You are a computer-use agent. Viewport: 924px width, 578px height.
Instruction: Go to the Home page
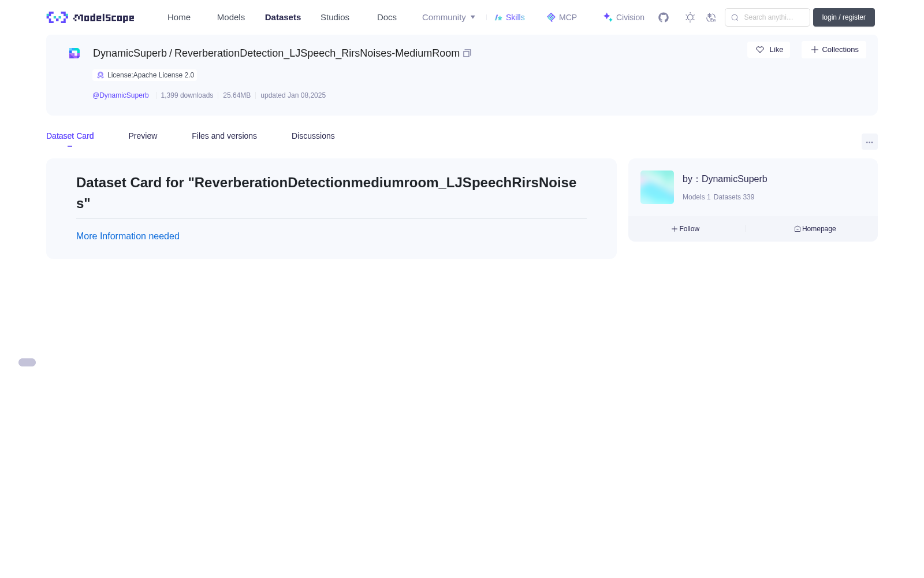point(179,17)
